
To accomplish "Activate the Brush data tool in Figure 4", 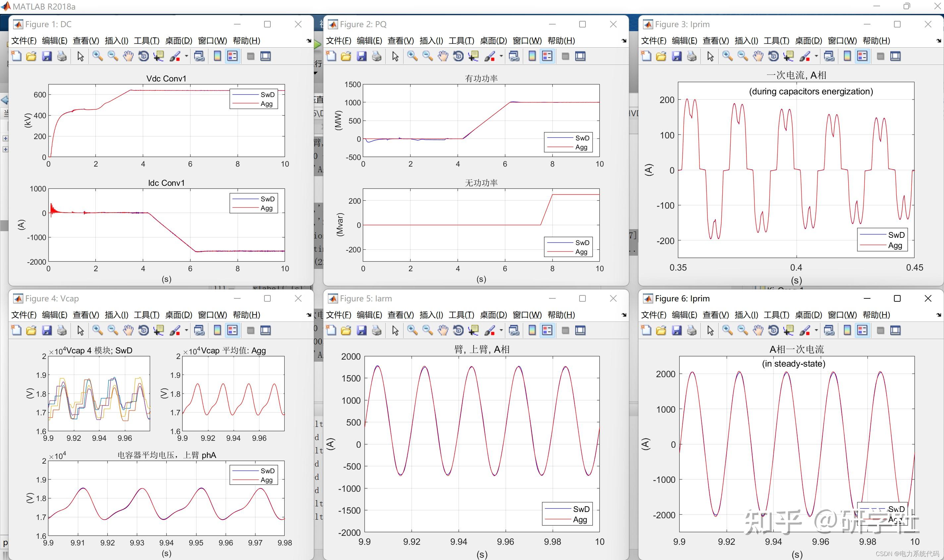I will coord(176,330).
